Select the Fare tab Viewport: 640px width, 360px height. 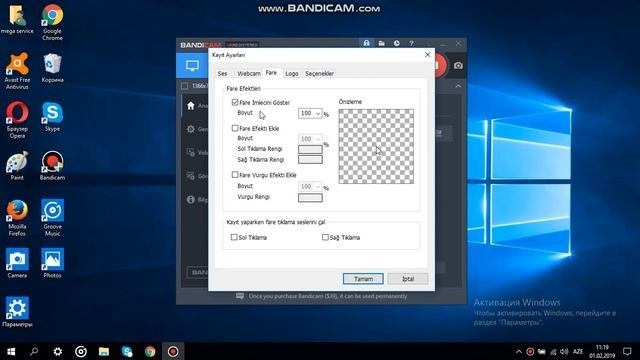271,73
